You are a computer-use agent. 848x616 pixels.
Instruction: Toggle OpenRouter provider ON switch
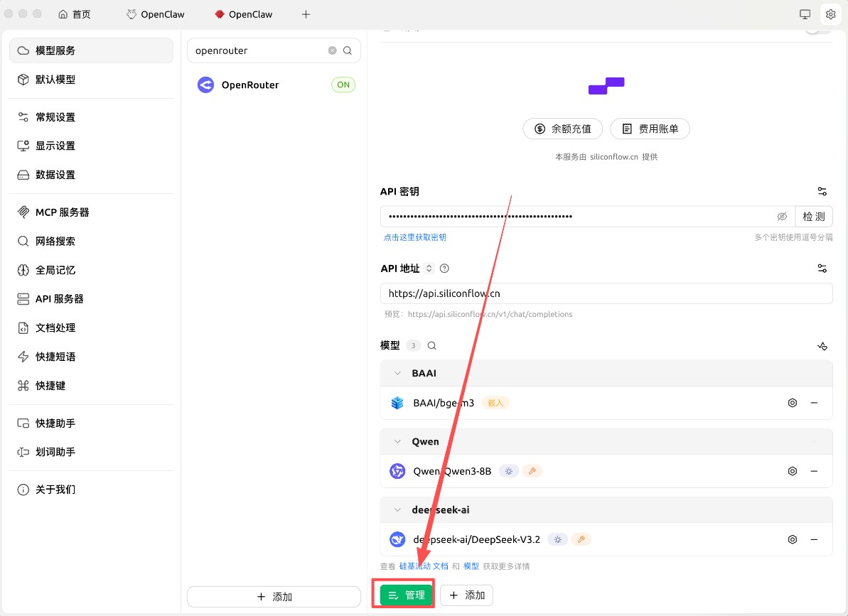(343, 84)
